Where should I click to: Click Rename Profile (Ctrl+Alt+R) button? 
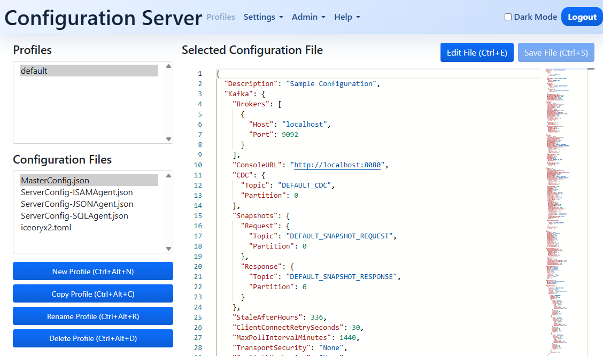(x=93, y=316)
